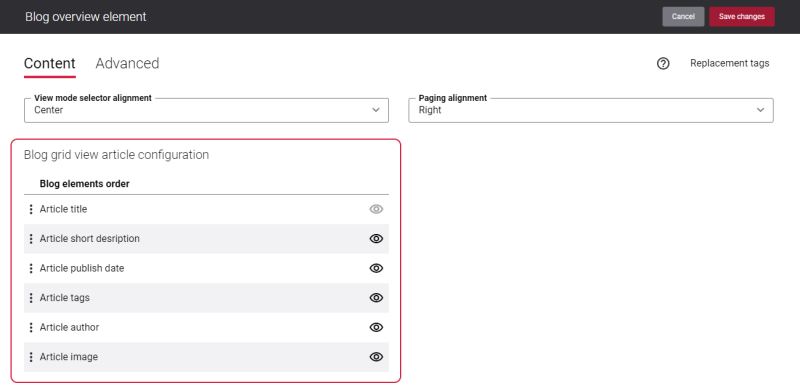
Task: Select the Article title row text
Action: tap(63, 209)
